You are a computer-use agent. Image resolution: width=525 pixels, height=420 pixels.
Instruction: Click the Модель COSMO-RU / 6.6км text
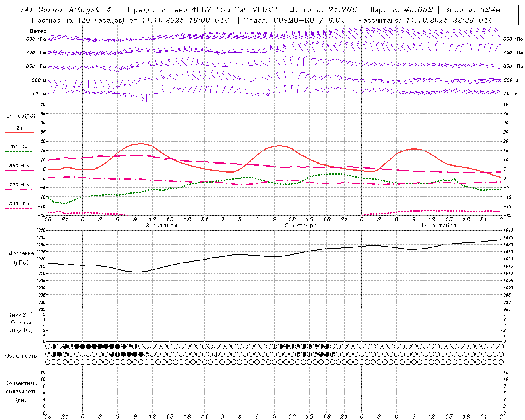[295, 20]
